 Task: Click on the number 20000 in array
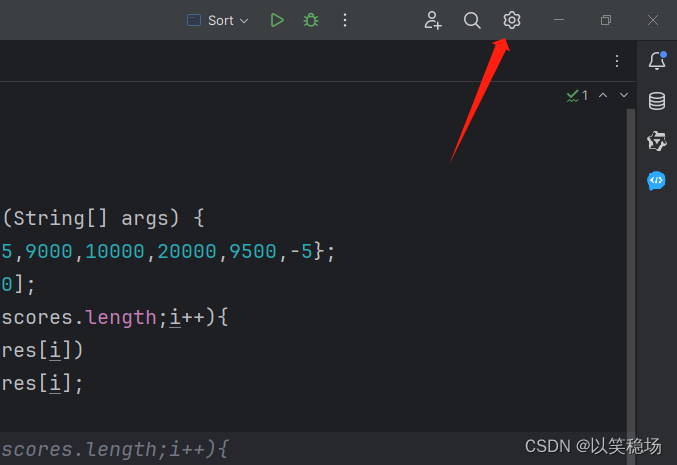(187, 251)
